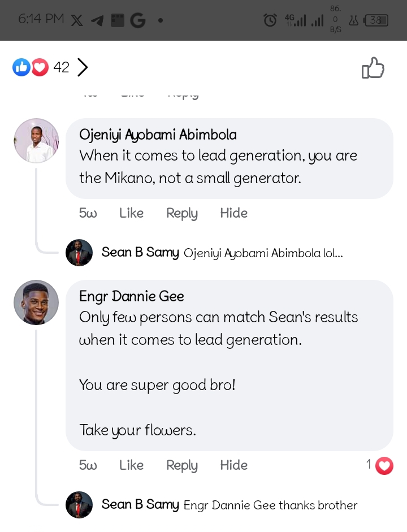Like Ojeniyi Ayobami Abimbola's comment
The height and width of the screenshot is (532, 407).
pyautogui.click(x=131, y=213)
